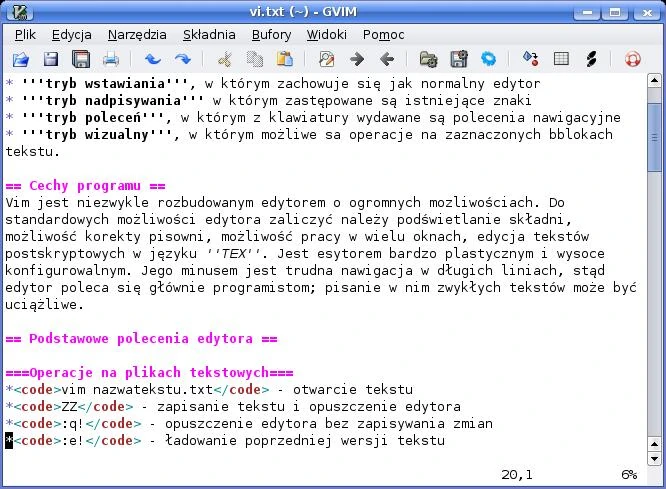Click the bold text 'tryb poleceń'
The height and width of the screenshot is (489, 666).
pyautogui.click(x=93, y=118)
